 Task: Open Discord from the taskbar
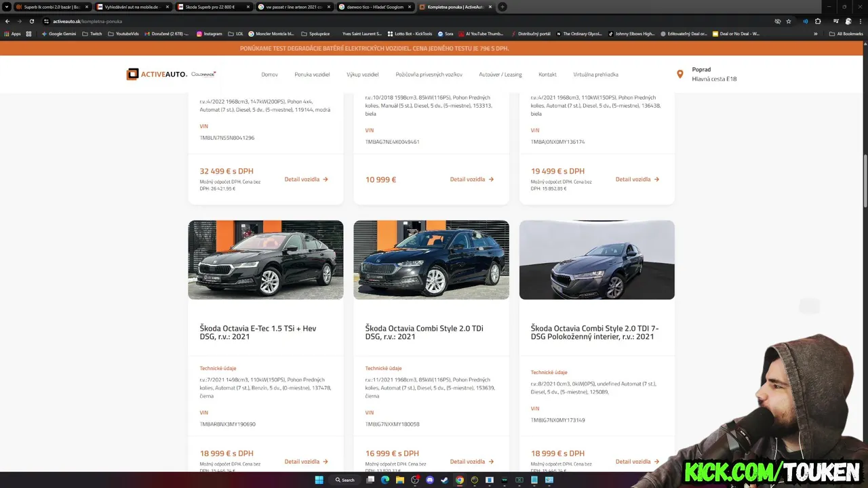tap(430, 480)
